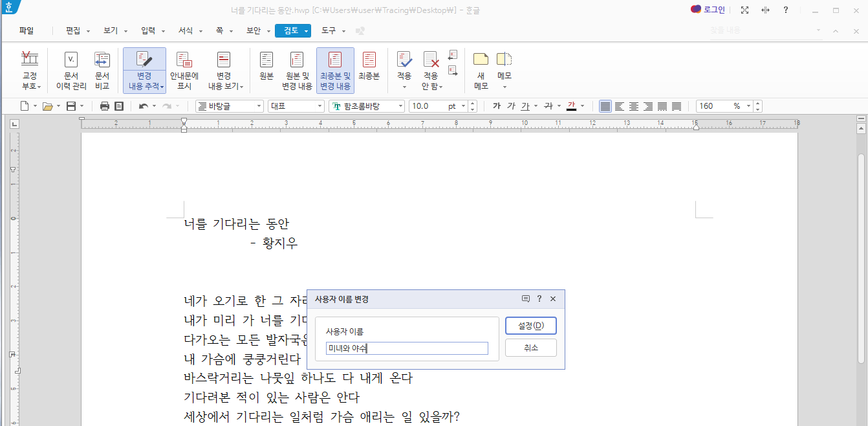Click the undo arrow
The height and width of the screenshot is (426, 868).
click(144, 106)
